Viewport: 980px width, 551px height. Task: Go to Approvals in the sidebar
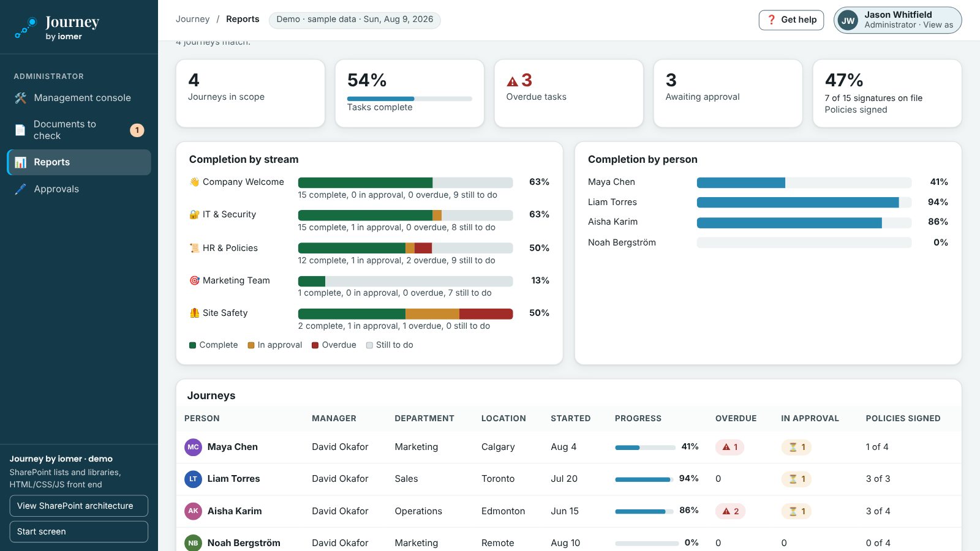[x=79, y=189]
